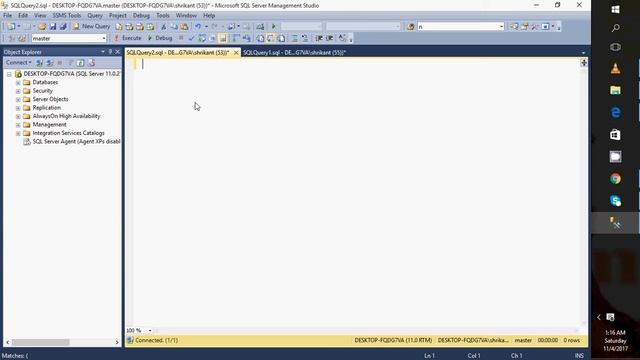The width and height of the screenshot is (640, 360).
Task: Toggle Results to File icon
Action: [x=281, y=38]
